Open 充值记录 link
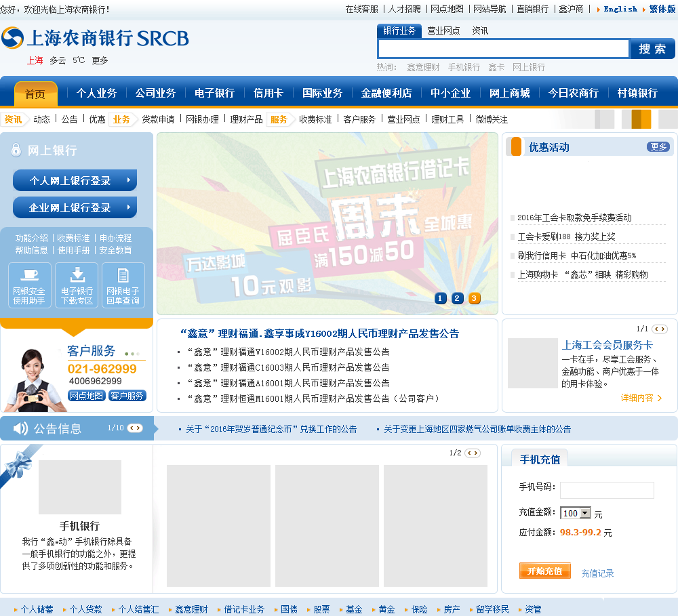 point(597,573)
